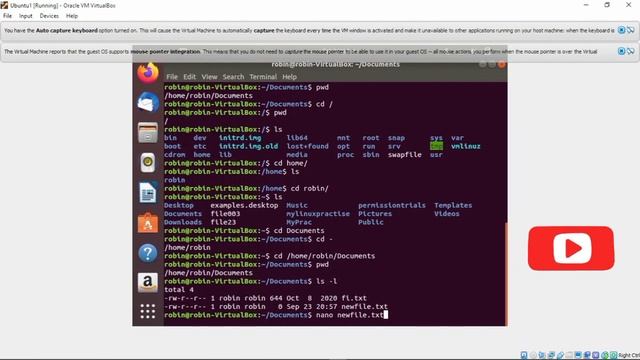This screenshot has width=640, height=360.
Task: Open the Terminal menu in terminal menubar
Action: [x=263, y=77]
